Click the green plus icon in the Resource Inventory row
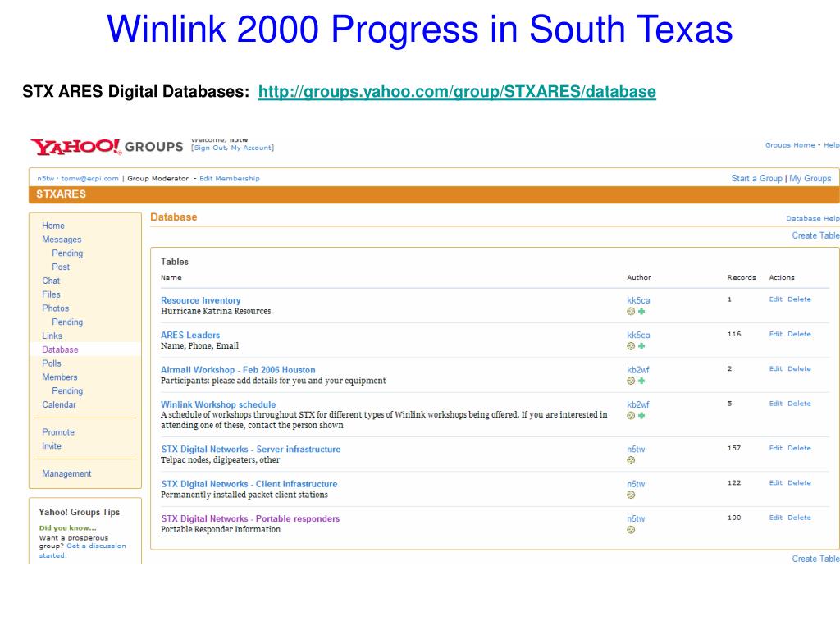840x630 pixels. point(641,311)
